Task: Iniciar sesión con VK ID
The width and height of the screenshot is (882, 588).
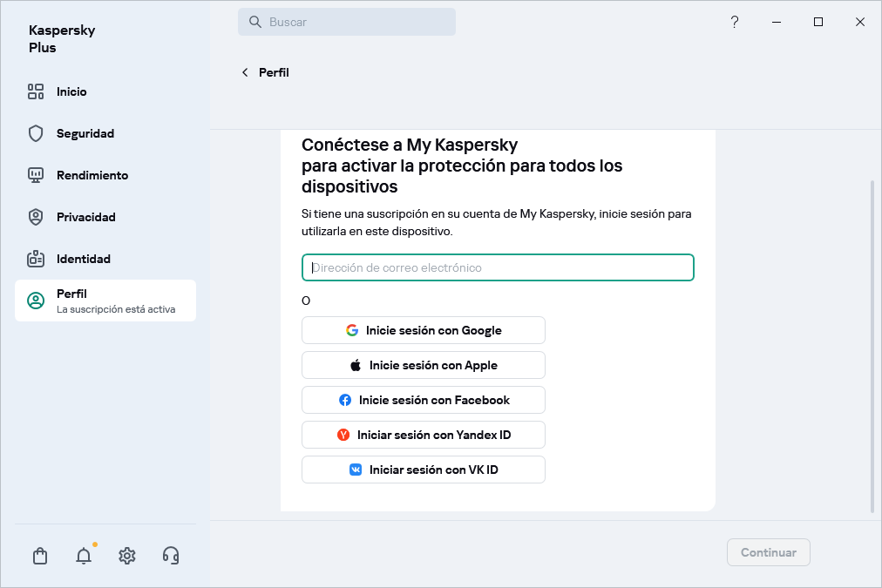Action: point(423,469)
